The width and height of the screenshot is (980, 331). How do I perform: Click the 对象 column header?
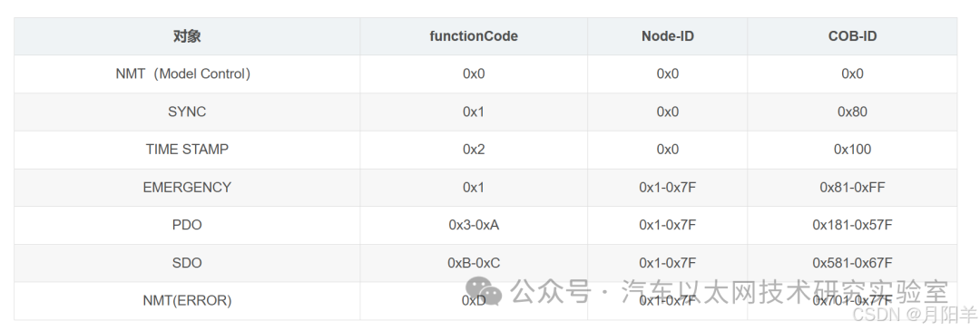(187, 36)
